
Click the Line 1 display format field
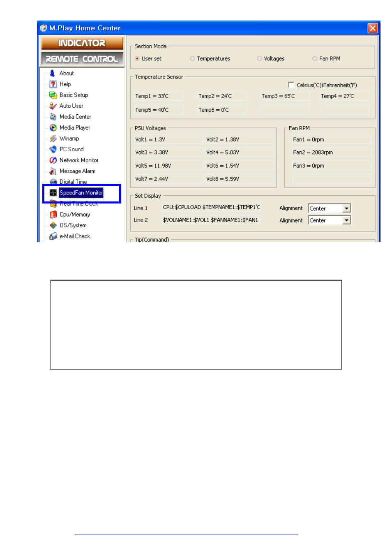pos(211,207)
